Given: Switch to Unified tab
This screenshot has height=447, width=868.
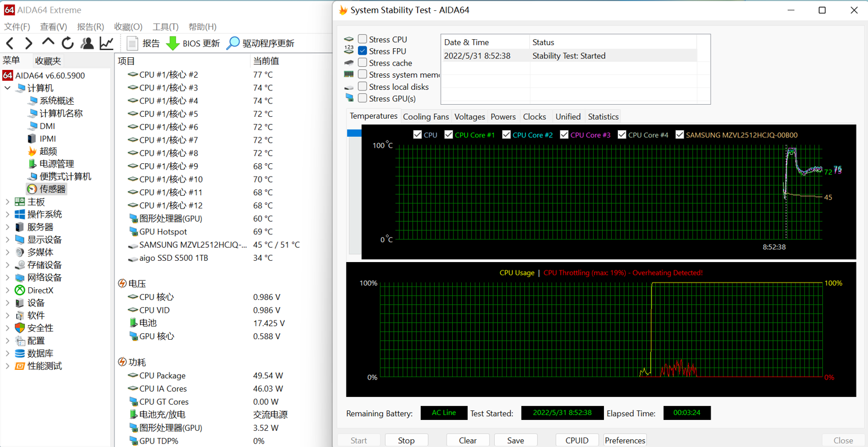Looking at the screenshot, I should point(568,117).
